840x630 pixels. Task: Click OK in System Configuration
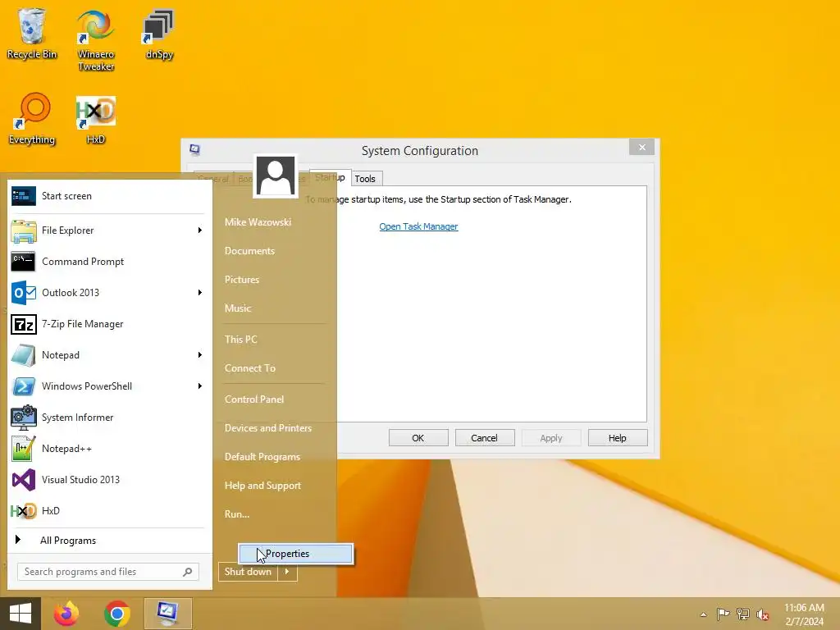pyautogui.click(x=418, y=438)
